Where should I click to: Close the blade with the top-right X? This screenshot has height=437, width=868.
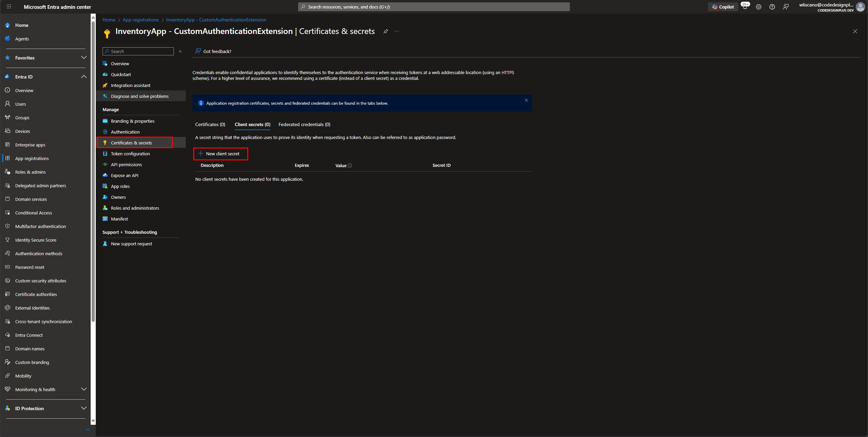pos(855,31)
